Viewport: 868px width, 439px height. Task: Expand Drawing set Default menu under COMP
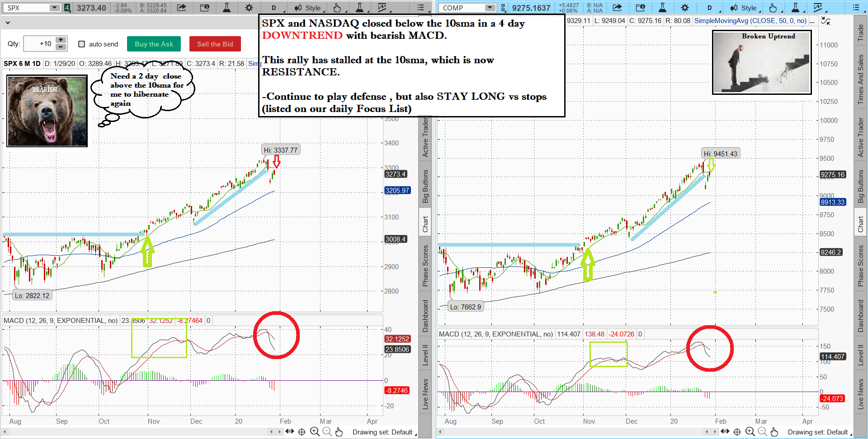pos(818,432)
